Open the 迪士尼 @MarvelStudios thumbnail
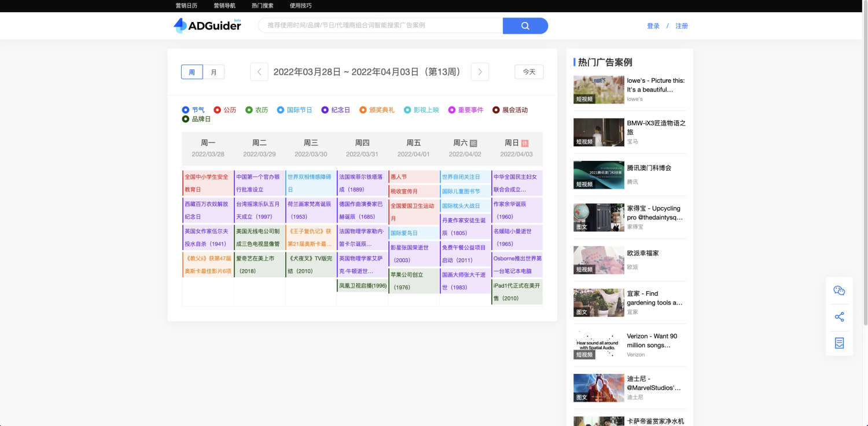Image resolution: width=868 pixels, height=426 pixels. coord(598,388)
